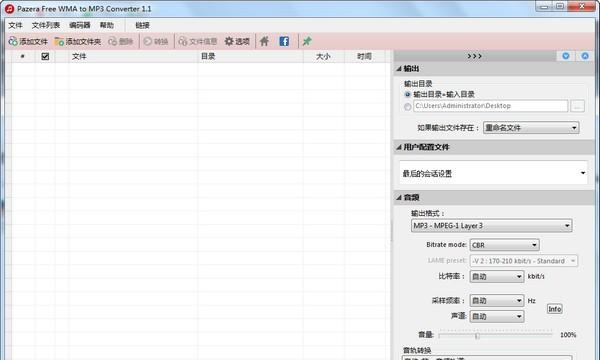Open the 编码器 menu
The width and height of the screenshot is (600, 360).
pos(80,25)
